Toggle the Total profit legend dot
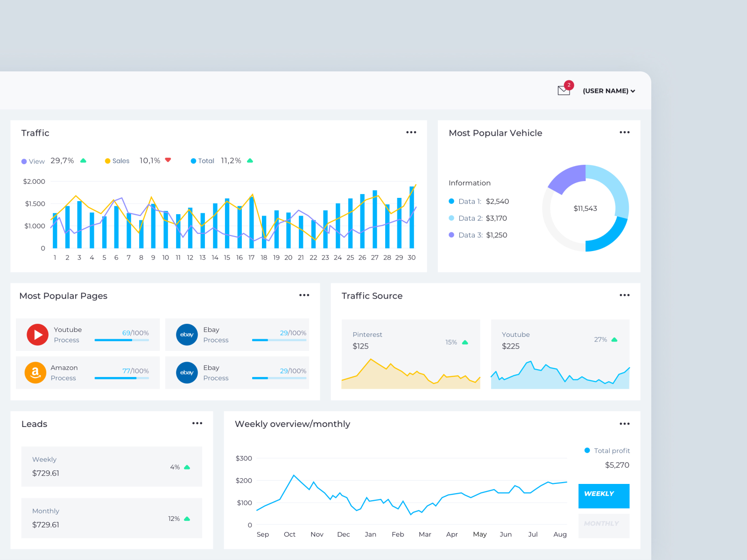 (587, 450)
